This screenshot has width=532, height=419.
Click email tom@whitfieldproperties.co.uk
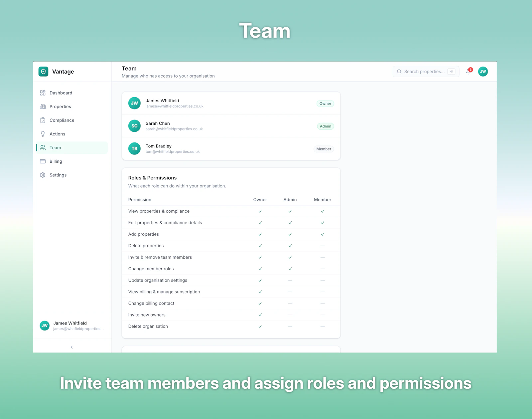pos(173,151)
